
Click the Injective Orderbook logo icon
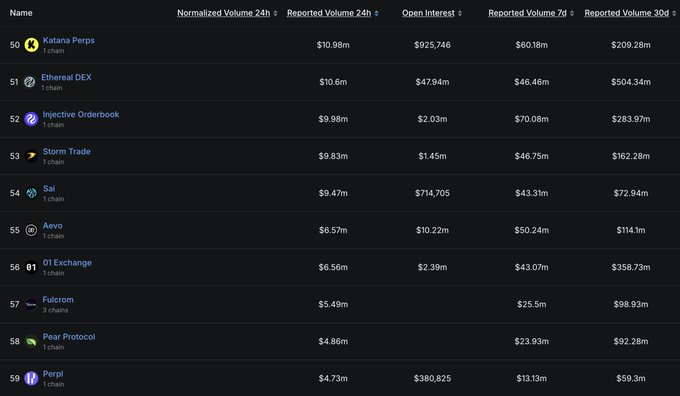pyautogui.click(x=31, y=119)
